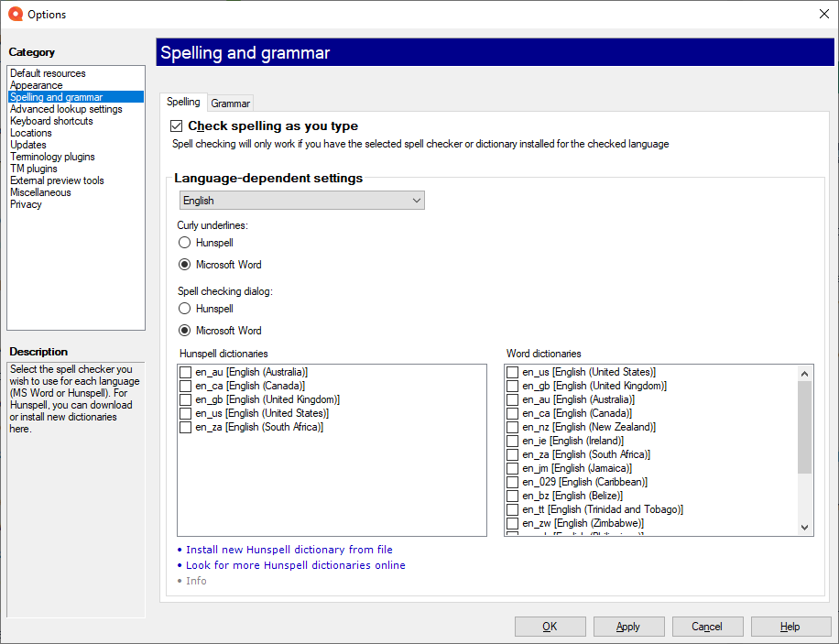
Task: Check the en_gb Word dictionary
Action: [x=513, y=385]
